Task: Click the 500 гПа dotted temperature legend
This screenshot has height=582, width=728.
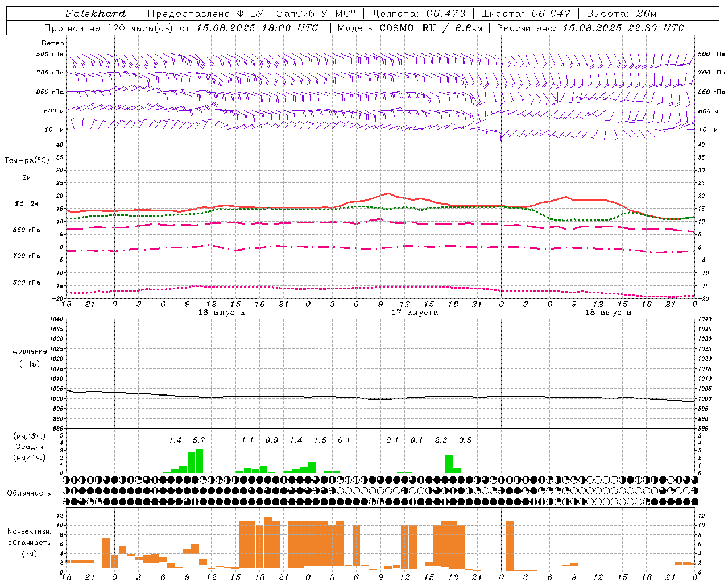Action: (x=26, y=289)
